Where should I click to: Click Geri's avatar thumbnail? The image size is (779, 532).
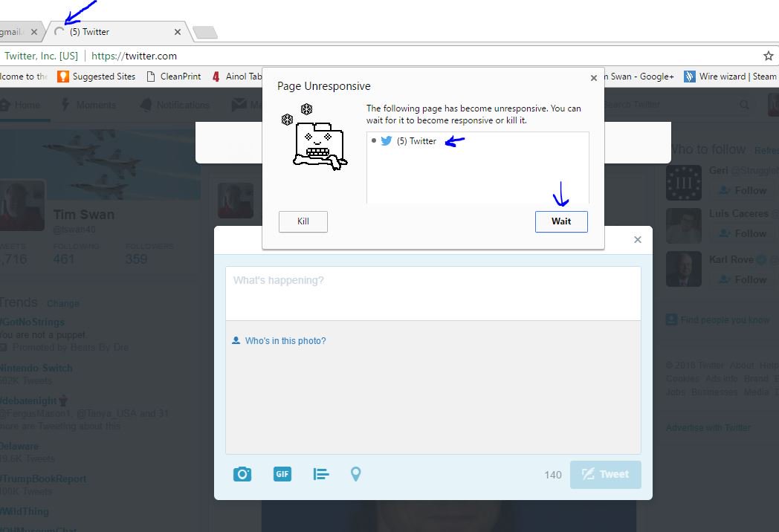(x=684, y=183)
